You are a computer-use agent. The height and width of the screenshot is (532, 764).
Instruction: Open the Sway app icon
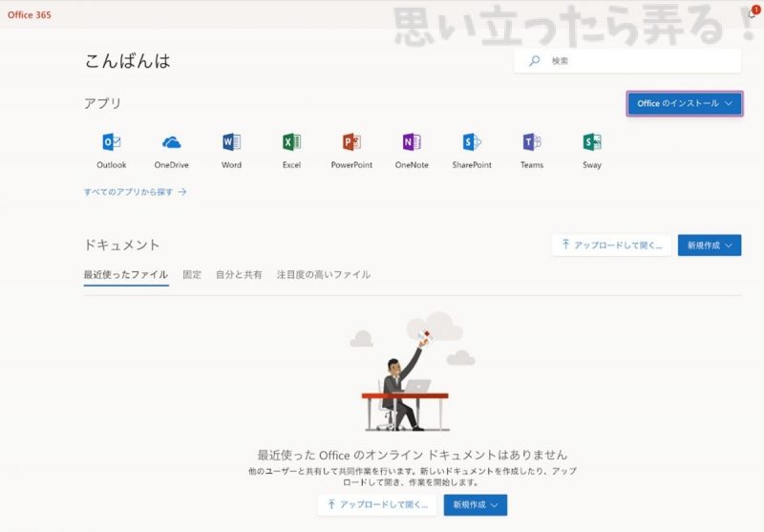click(592, 143)
